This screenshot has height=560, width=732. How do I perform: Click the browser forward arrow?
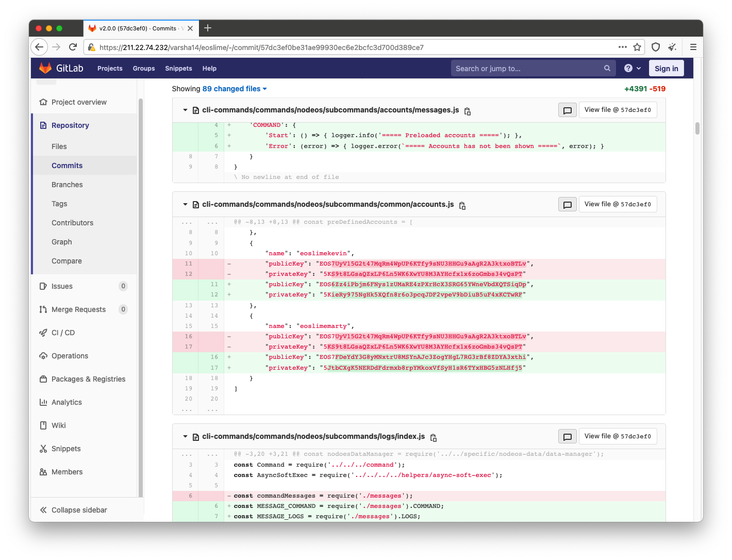point(56,47)
